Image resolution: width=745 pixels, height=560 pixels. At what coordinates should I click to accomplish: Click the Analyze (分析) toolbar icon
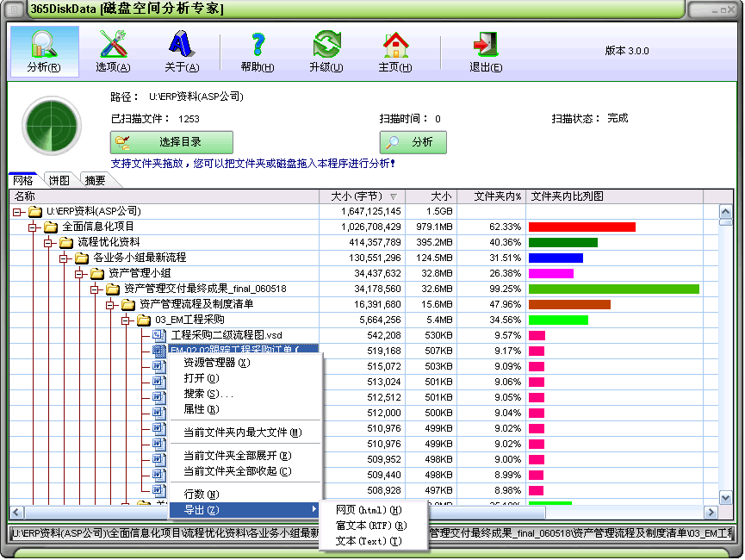(44, 52)
